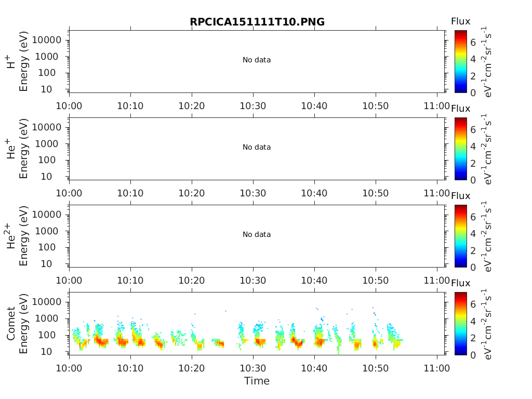Click the He2+ Energy (eV) axis label

17,236
